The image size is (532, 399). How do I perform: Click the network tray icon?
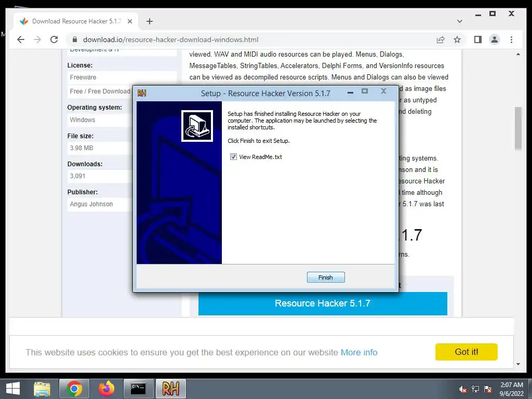(475, 389)
